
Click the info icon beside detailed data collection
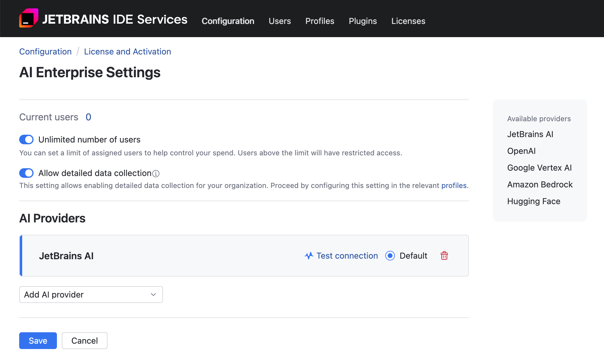[x=156, y=174]
